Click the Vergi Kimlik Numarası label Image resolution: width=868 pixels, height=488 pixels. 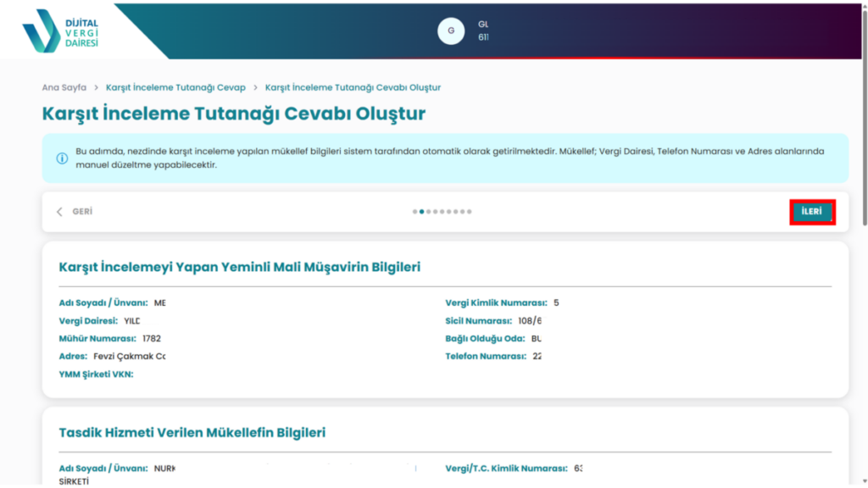click(x=496, y=303)
